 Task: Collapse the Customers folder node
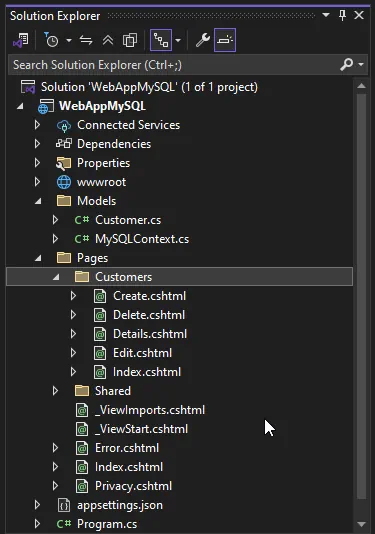tap(56, 277)
